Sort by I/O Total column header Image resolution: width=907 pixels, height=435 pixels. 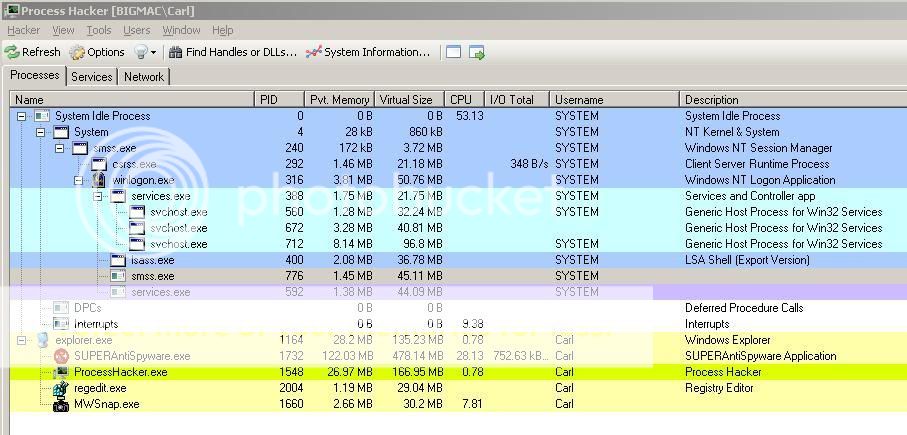(517, 99)
